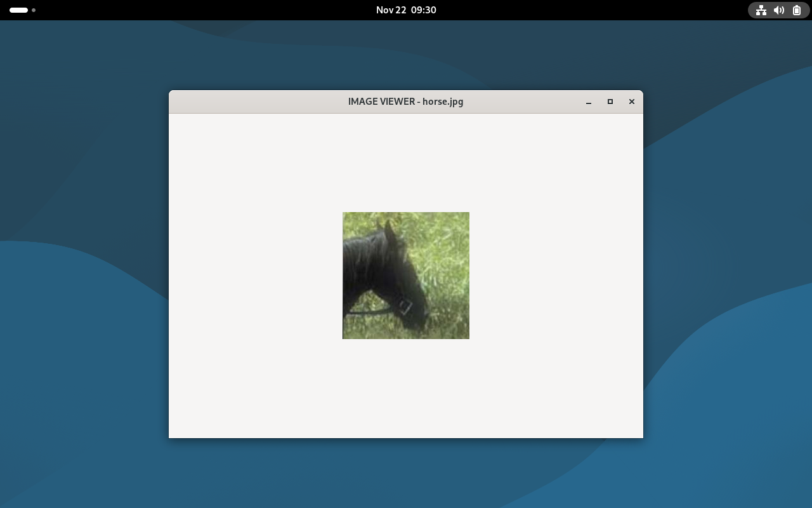Open the Activities overview from the workspace pill
Viewport: 812px width, 508px height.
pos(18,10)
